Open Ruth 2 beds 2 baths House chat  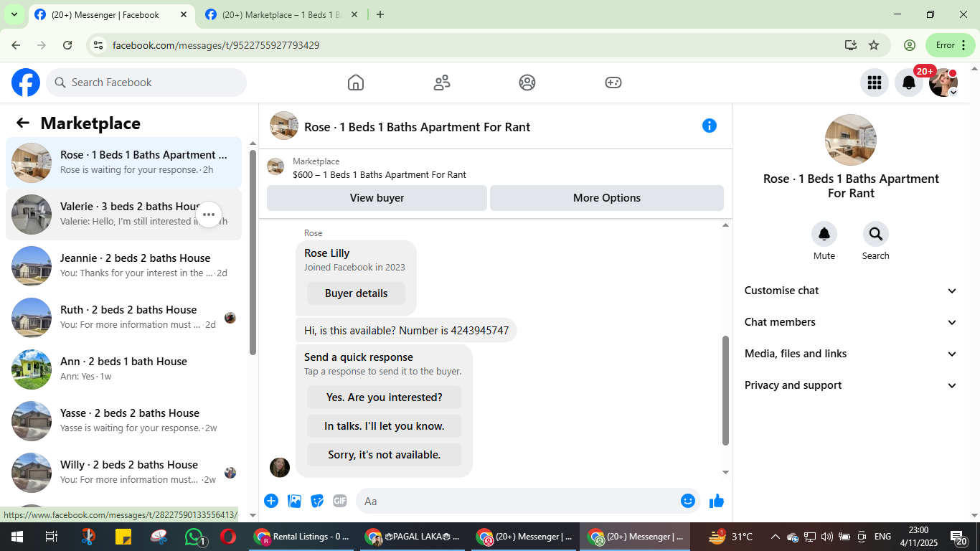pos(123,318)
